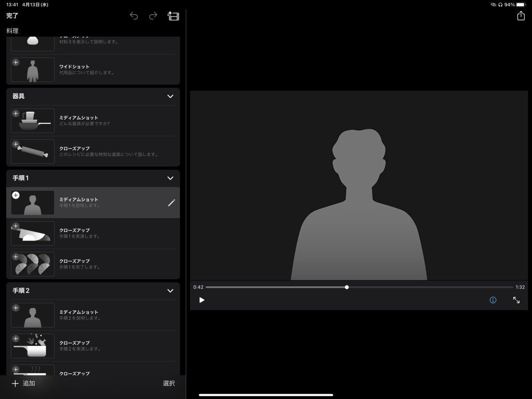
Task: Show the info panel icon
Action: coord(493,300)
